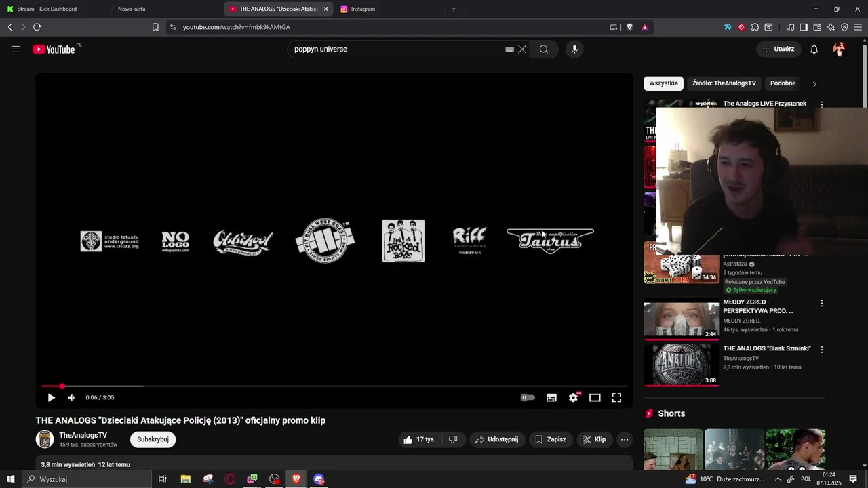Viewport: 868px width, 488px height.
Task: Open the YouTube hamburger guide menu
Action: click(16, 49)
